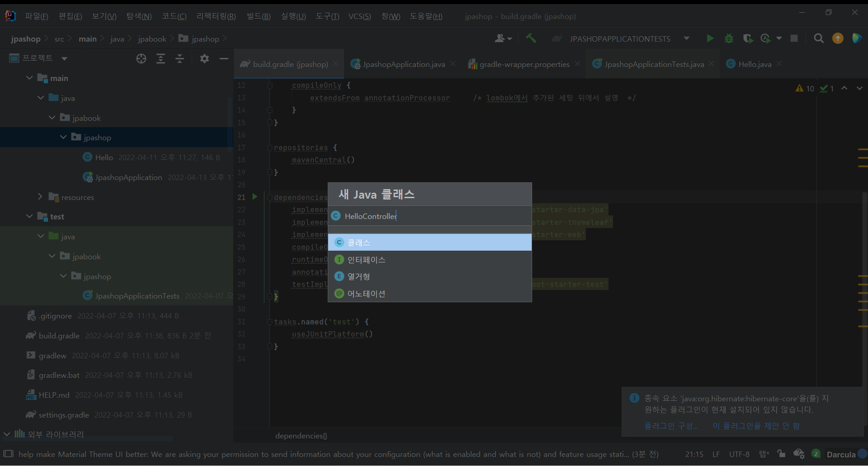Open the 파일 menu
The image size is (868, 466).
coord(37,16)
